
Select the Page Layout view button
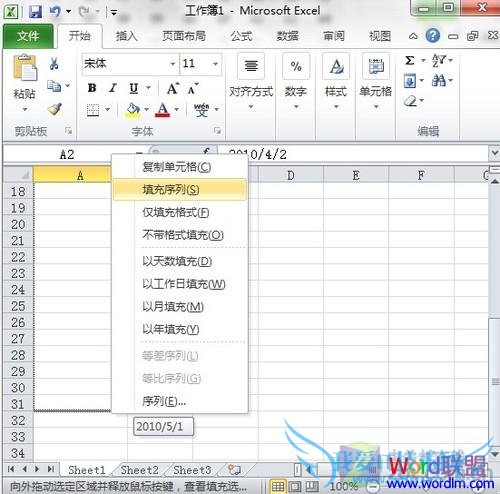pyautogui.click(x=295, y=486)
